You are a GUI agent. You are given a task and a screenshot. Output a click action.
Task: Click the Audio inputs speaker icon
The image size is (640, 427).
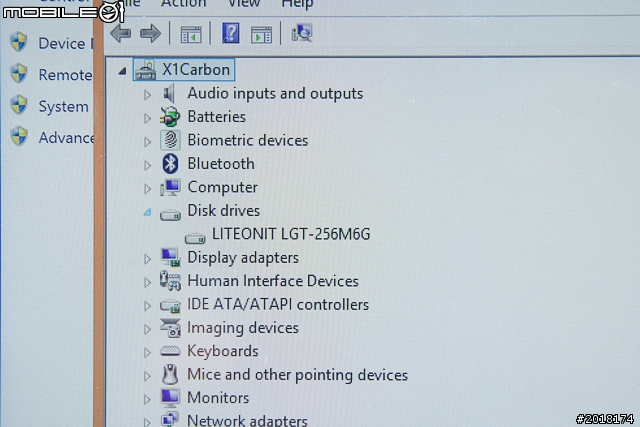pyautogui.click(x=169, y=93)
